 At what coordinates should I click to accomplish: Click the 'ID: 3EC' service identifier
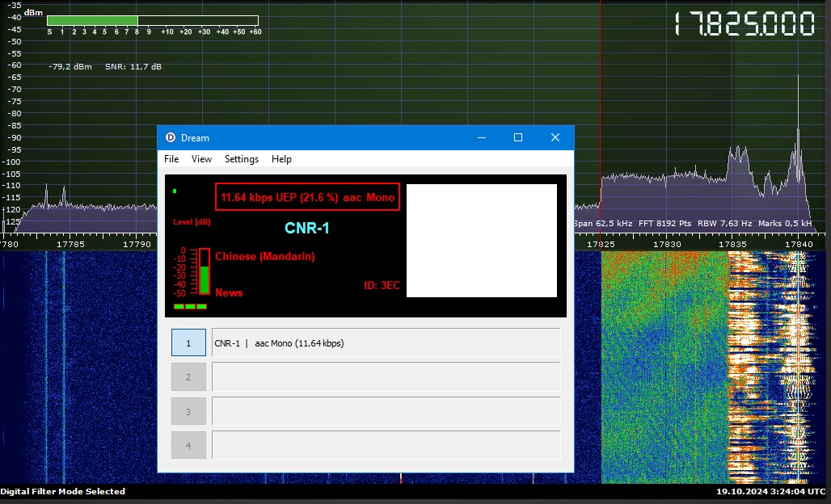click(382, 285)
